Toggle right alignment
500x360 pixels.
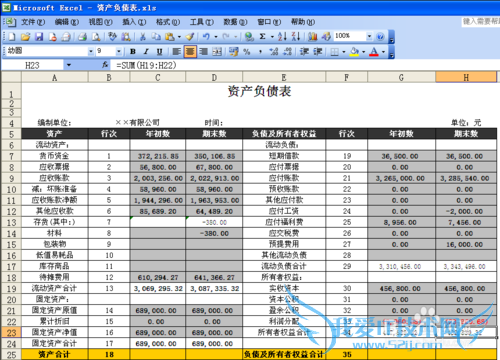click(x=203, y=51)
